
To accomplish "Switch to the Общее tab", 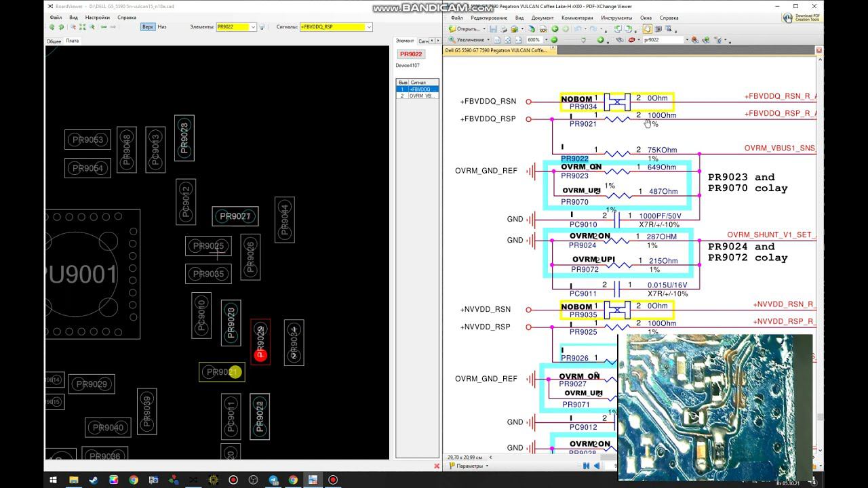I will coord(54,41).
